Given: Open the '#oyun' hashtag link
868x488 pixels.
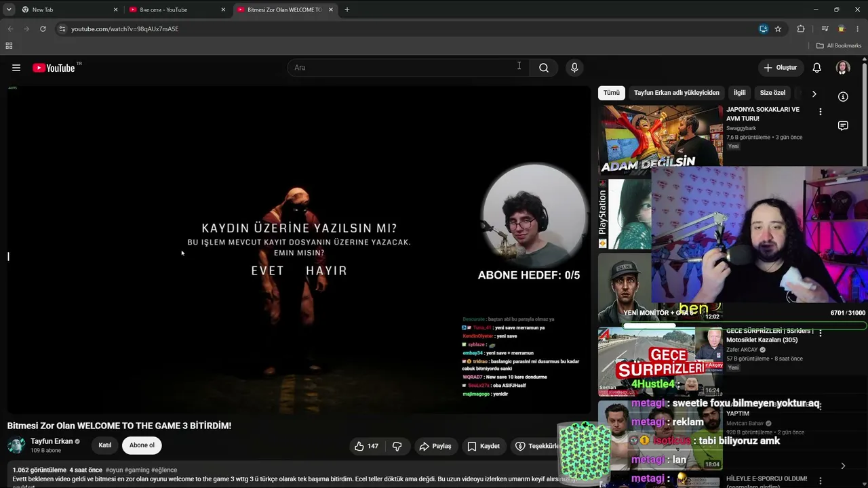Looking at the screenshot, I should 114,470.
